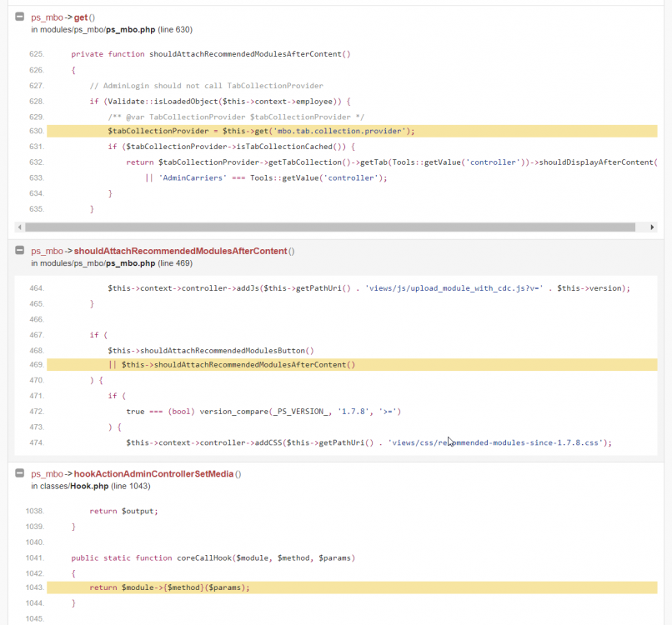Collapse the ps_mbo->get() stack frame
672x625 pixels.
point(20,17)
